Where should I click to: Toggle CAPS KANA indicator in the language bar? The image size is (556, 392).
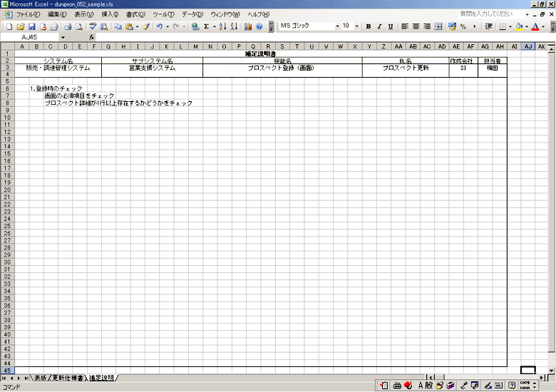pyautogui.click(x=525, y=386)
